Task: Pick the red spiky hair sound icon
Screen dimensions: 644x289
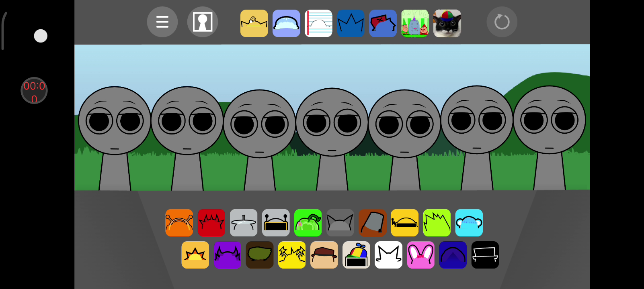Action: tap(211, 223)
